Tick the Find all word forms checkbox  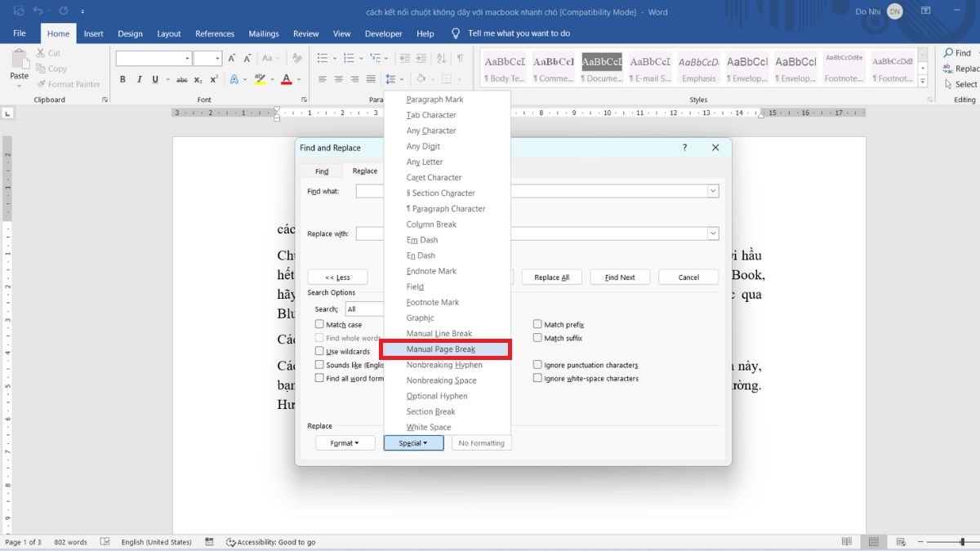pyautogui.click(x=319, y=378)
